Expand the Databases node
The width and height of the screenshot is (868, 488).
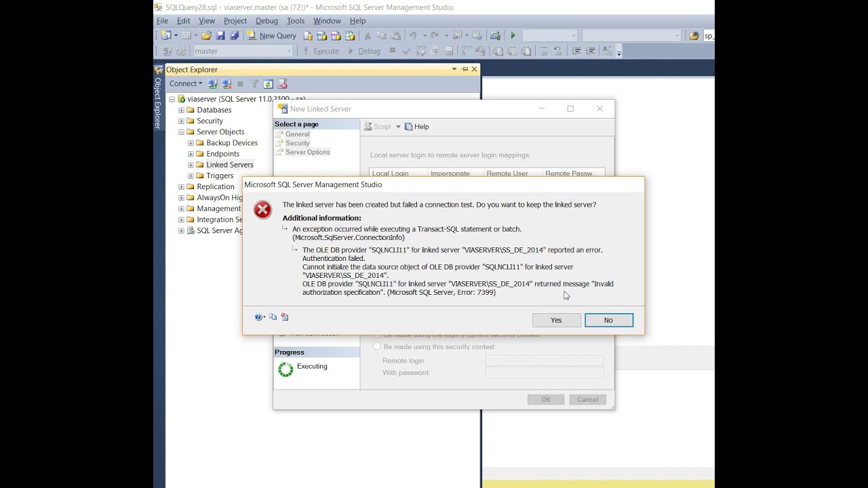point(181,110)
